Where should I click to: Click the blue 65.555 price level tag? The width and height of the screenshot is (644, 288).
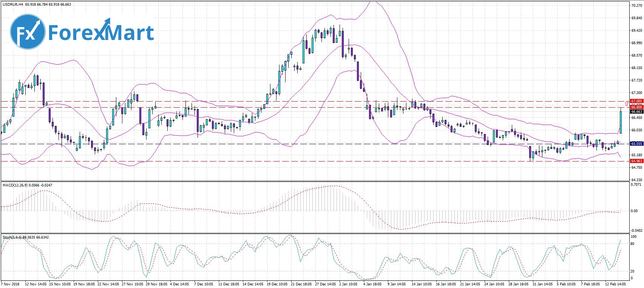tap(636, 144)
